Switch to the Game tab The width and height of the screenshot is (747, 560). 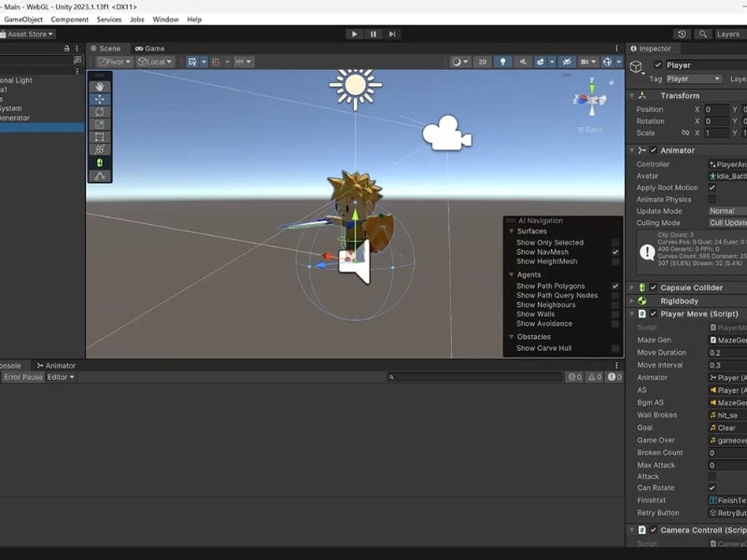click(x=151, y=48)
